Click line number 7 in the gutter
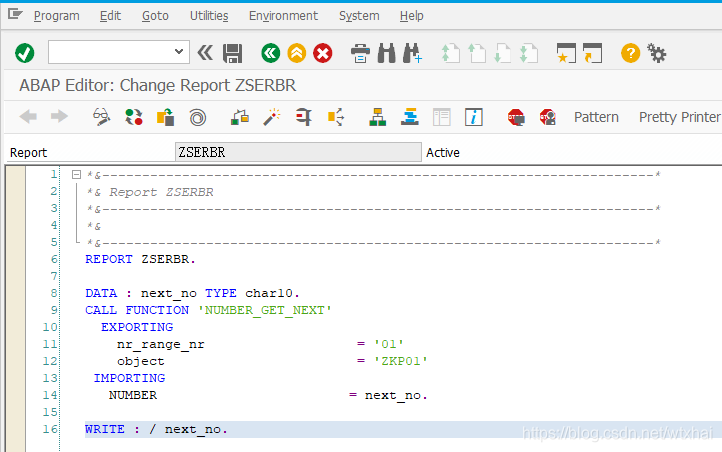The image size is (722, 452). (x=53, y=276)
